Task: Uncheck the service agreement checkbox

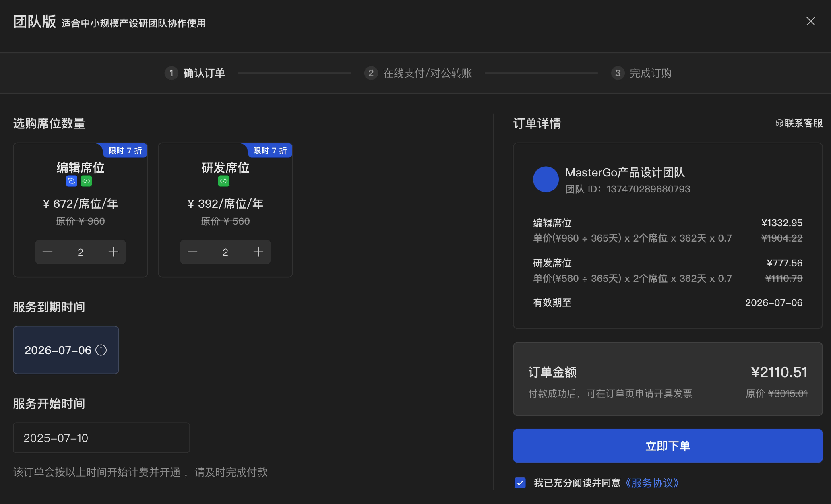Action: coord(520,483)
